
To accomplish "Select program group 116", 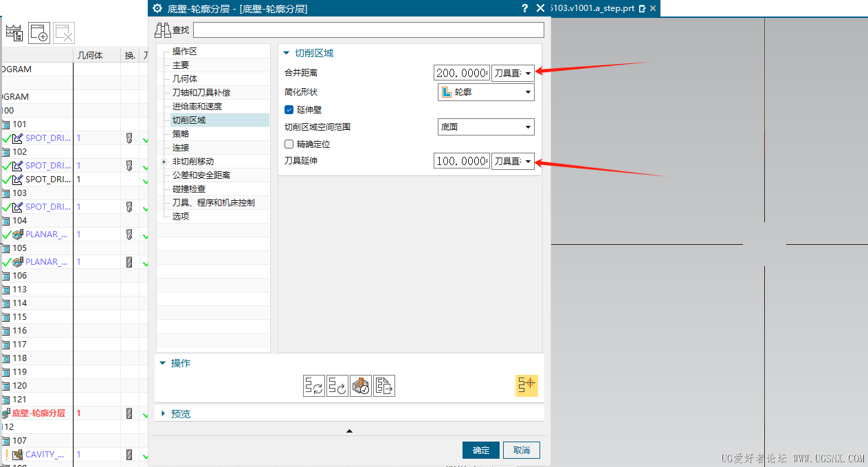I will click(x=19, y=331).
